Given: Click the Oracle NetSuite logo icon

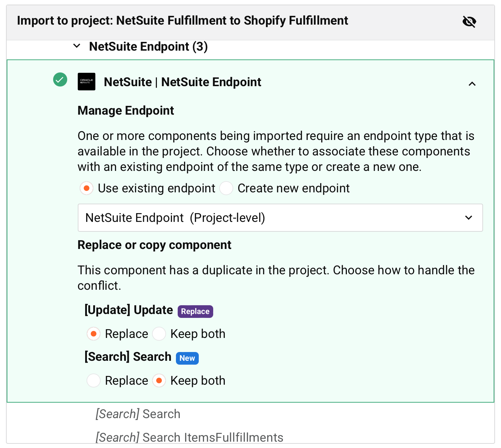Looking at the screenshot, I should pos(86,82).
